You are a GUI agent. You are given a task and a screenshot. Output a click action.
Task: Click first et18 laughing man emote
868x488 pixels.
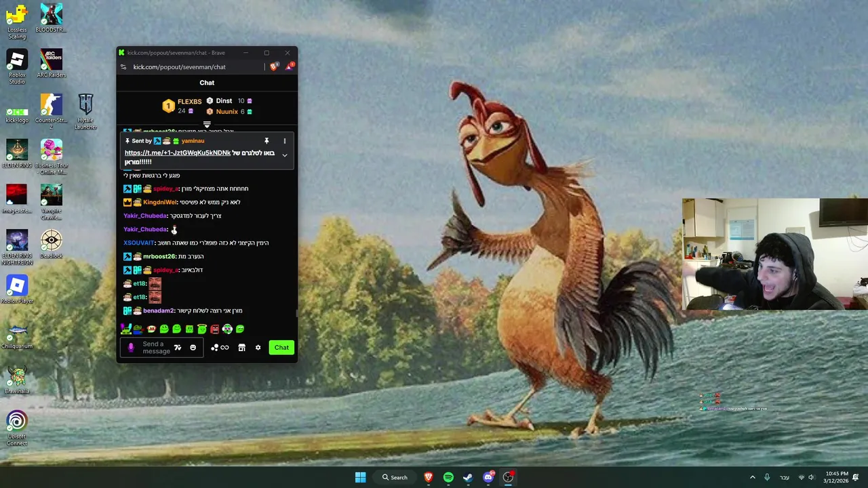click(155, 283)
